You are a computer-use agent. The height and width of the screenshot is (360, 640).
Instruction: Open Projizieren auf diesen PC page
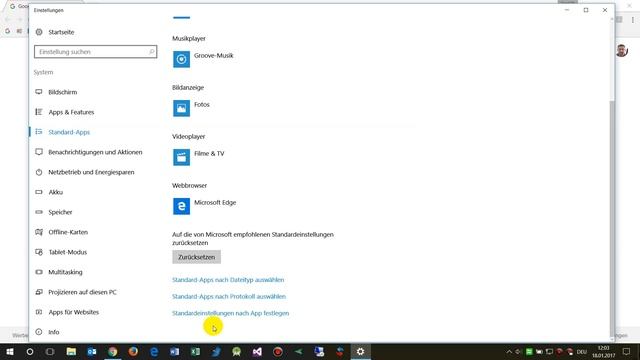[82, 292]
